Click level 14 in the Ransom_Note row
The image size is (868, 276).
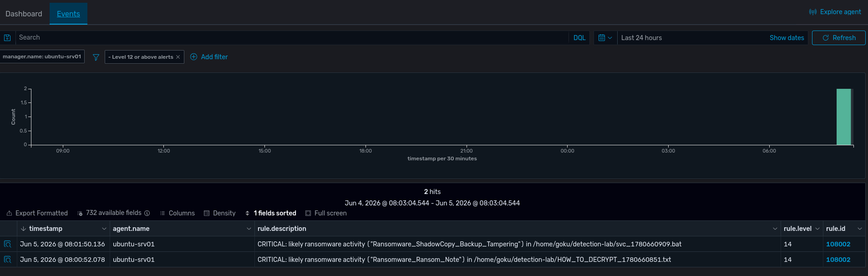click(787, 260)
